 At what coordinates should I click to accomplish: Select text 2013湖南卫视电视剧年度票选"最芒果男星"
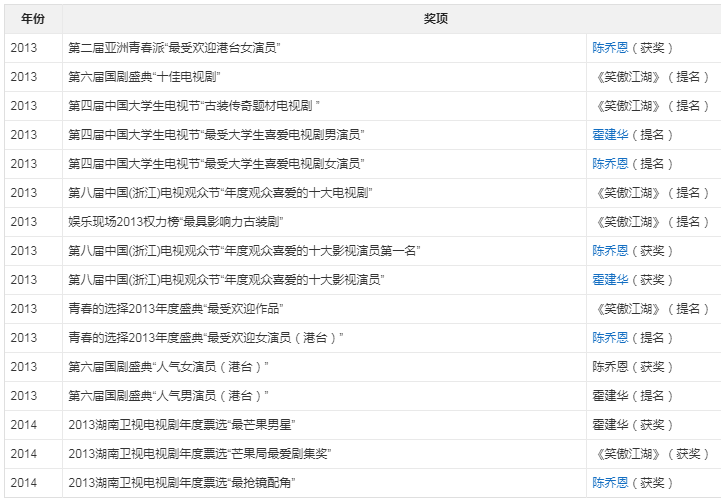(x=182, y=425)
